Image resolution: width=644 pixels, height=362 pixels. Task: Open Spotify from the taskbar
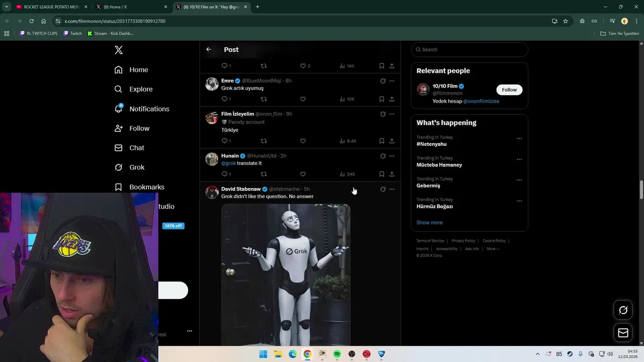coord(337,354)
